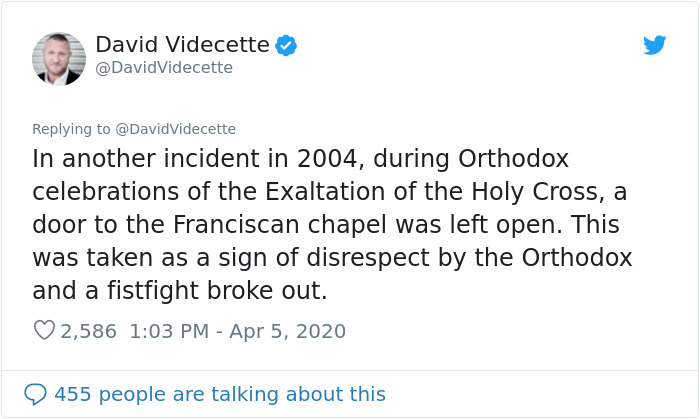Like the tweet with the heart icon
The width and height of the screenshot is (700, 419).
(x=44, y=331)
